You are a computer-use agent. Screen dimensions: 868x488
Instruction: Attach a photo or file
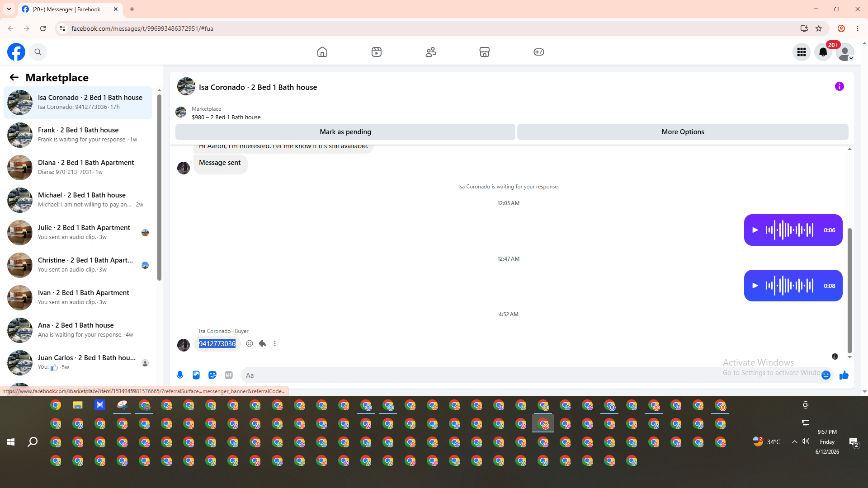[196, 375]
